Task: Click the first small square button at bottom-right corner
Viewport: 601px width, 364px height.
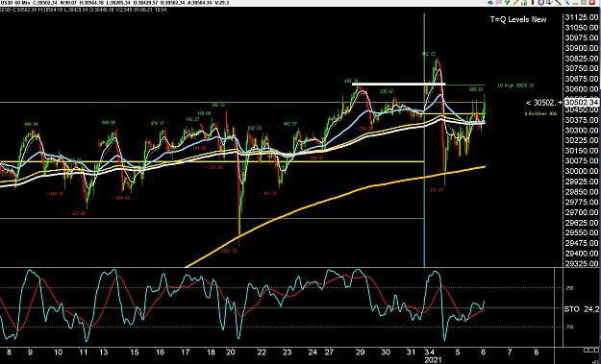Action: coord(586,351)
